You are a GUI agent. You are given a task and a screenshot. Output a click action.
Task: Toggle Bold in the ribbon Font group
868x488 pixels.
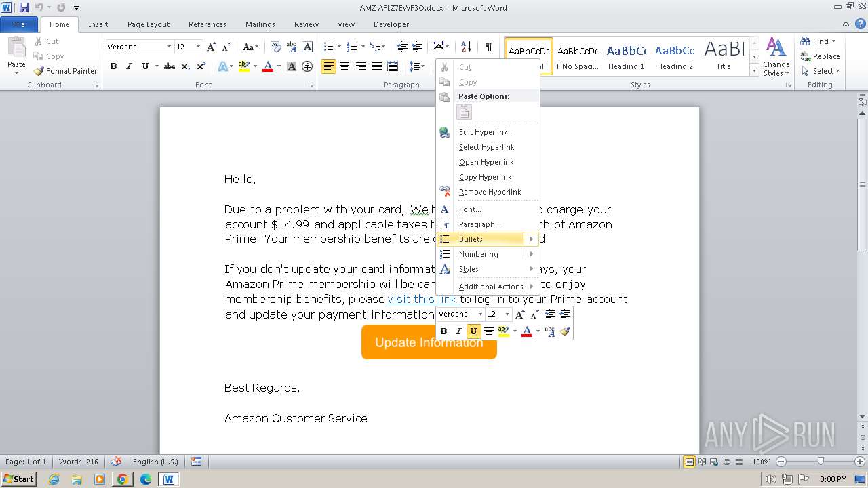point(113,66)
